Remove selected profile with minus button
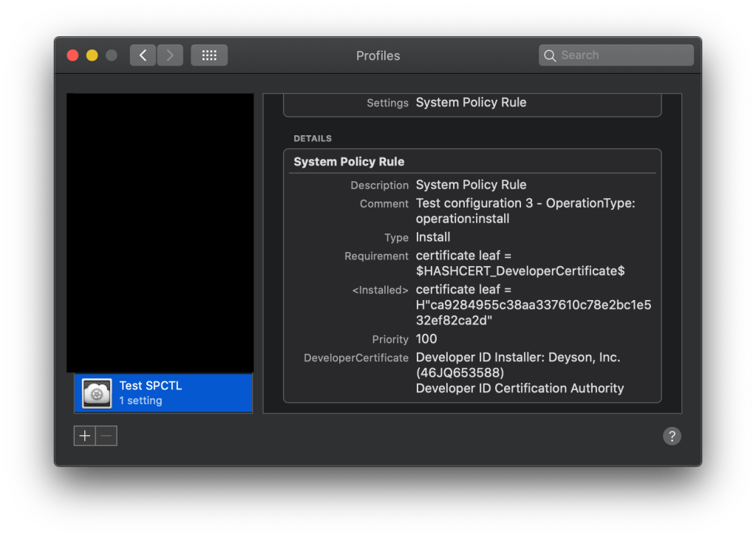 (x=106, y=436)
